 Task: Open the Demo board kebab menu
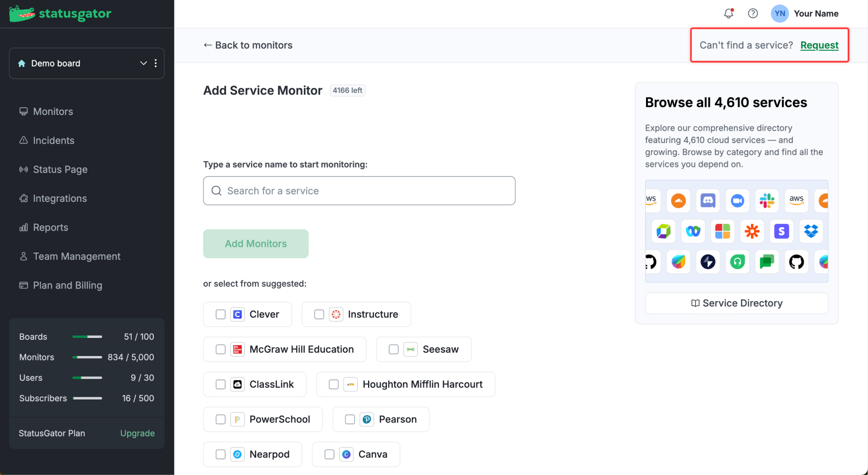(156, 63)
